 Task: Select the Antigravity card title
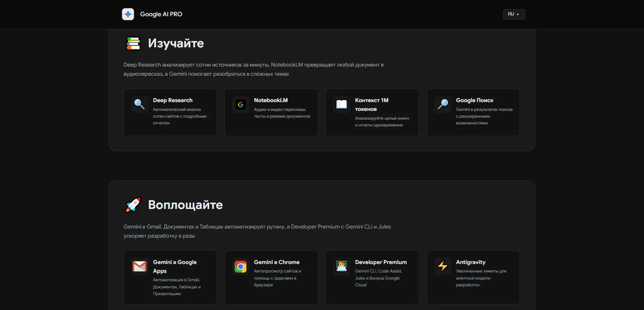(x=471, y=262)
